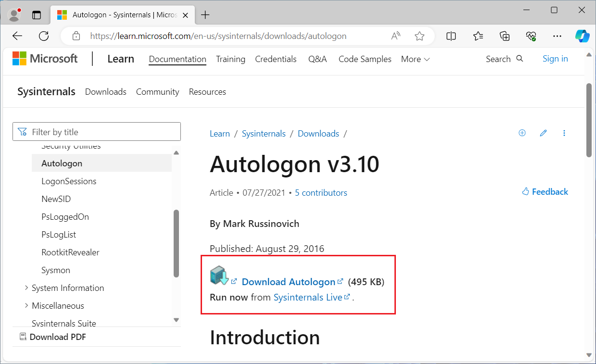The image size is (596, 364).
Task: Expand System Information tree node
Action: [26, 288]
